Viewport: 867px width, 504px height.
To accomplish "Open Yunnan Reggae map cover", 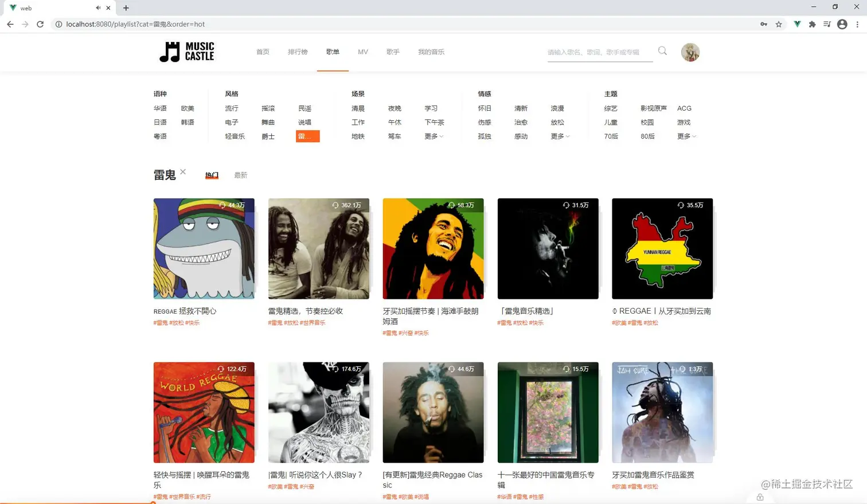I will [x=662, y=249].
